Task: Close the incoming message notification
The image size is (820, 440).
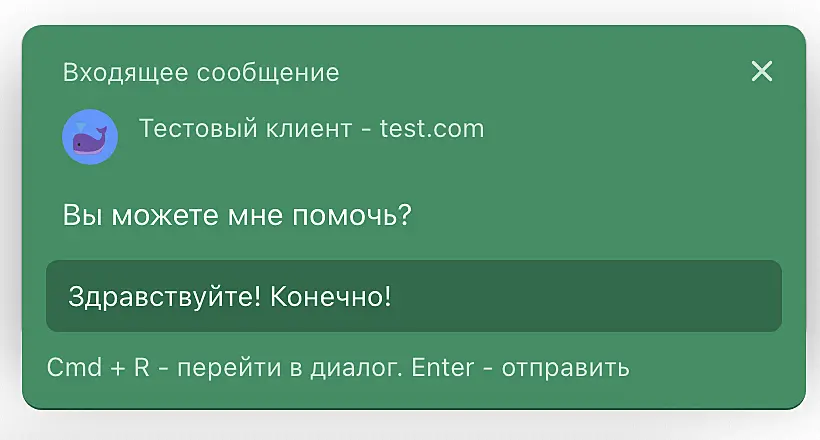Action: 762,71
